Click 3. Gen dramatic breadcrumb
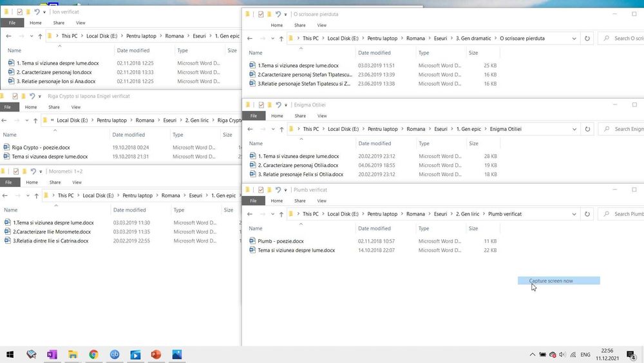The image size is (644, 363). click(473, 38)
